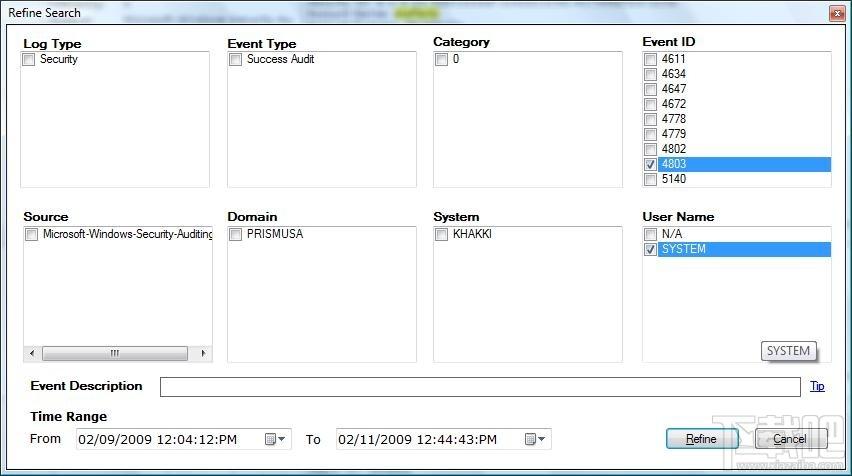Click the Cancel button
Image resolution: width=852 pixels, height=476 pixels.
point(791,439)
